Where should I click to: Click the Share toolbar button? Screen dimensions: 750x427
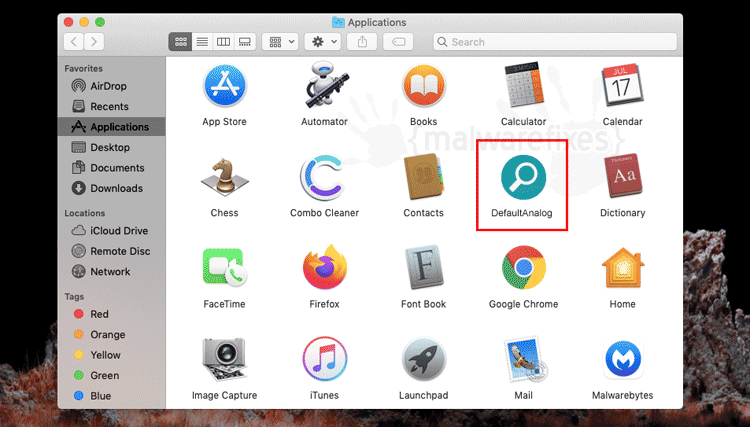[x=362, y=42]
